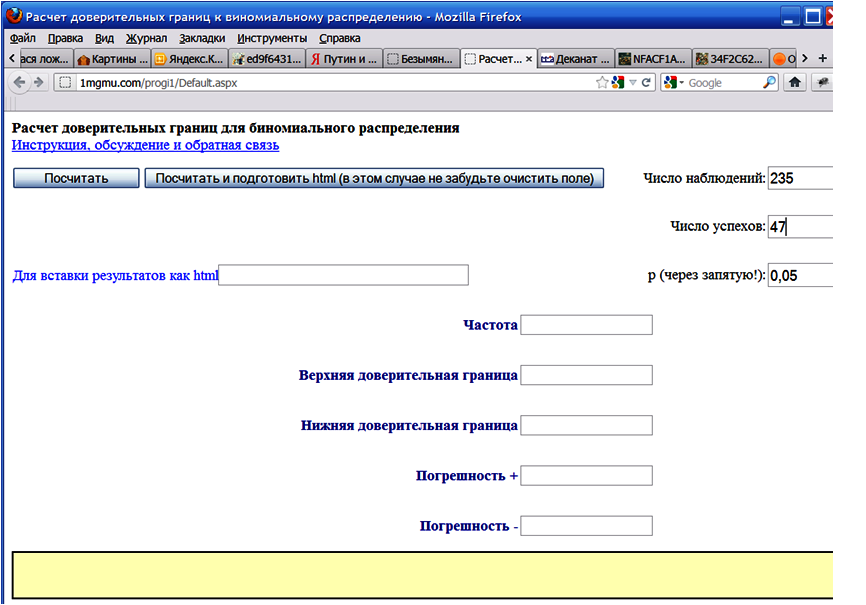Click the Home icon in the toolbar
Image resolution: width=866 pixels, height=605 pixels.
(x=794, y=82)
